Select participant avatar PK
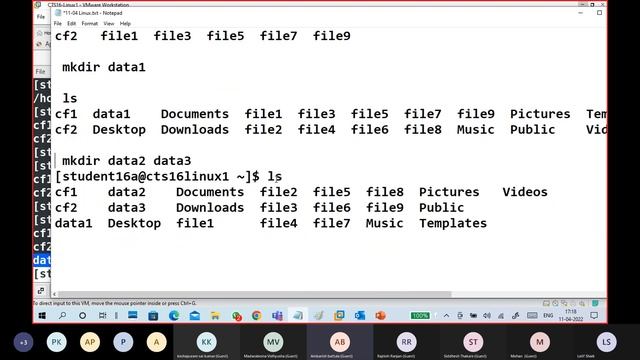The height and width of the screenshot is (360, 640). point(56,342)
